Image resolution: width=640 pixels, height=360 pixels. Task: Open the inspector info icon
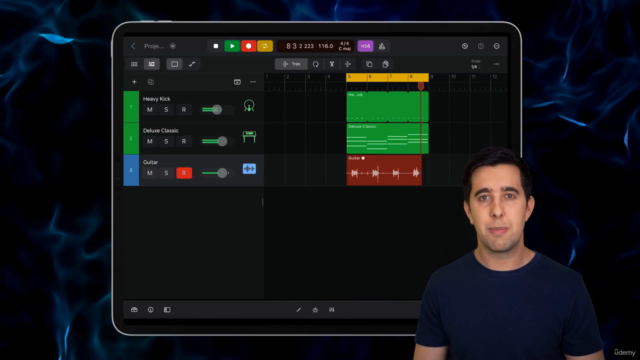pos(151,310)
